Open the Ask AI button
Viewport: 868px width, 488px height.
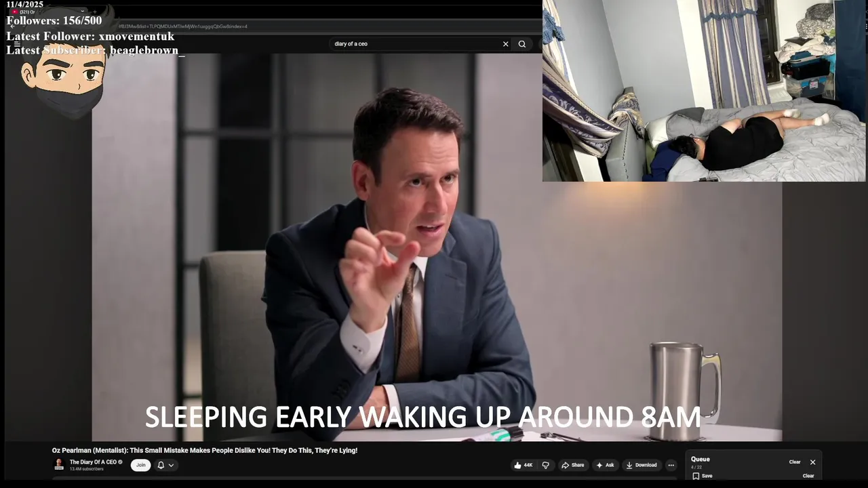pyautogui.click(x=605, y=465)
